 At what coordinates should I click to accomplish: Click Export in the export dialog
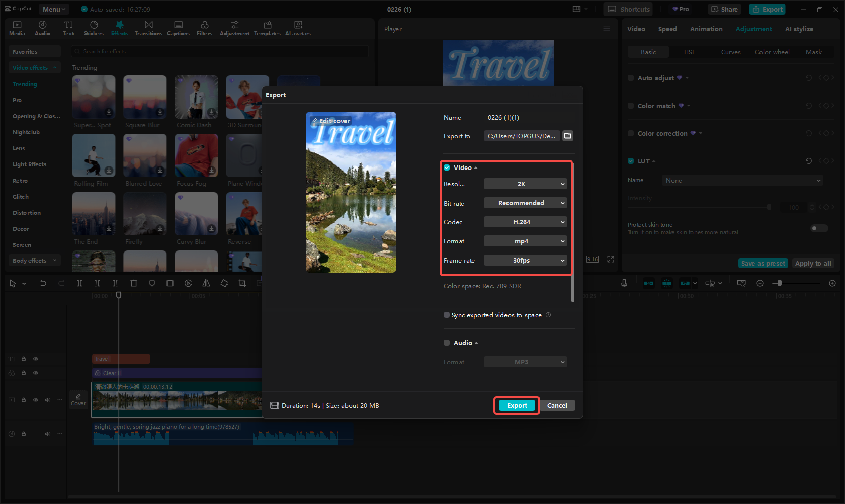pos(516,405)
